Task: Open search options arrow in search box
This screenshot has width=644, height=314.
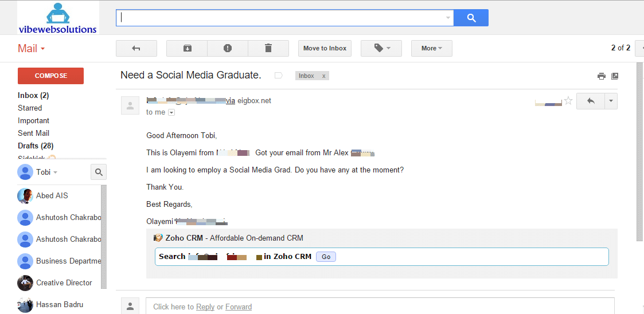Action: (x=448, y=18)
